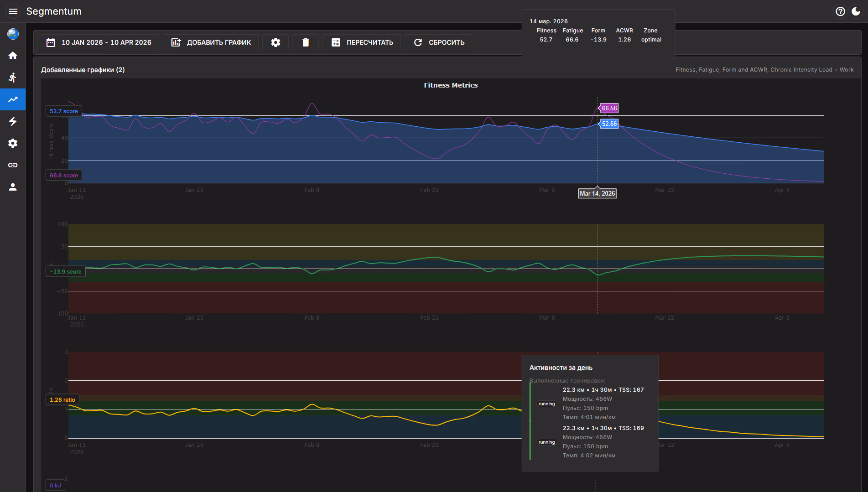Open the user profile icon
Screen dimensions: 868x492
(x=13, y=187)
